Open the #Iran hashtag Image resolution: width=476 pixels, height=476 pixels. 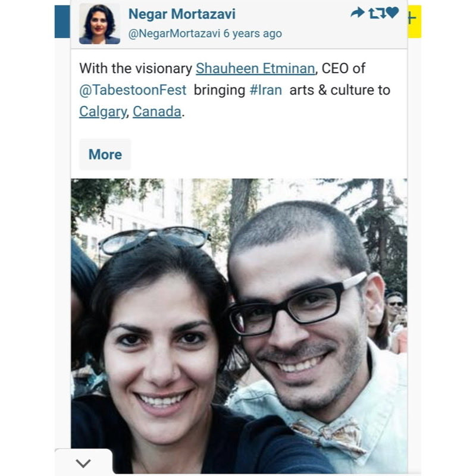point(265,90)
